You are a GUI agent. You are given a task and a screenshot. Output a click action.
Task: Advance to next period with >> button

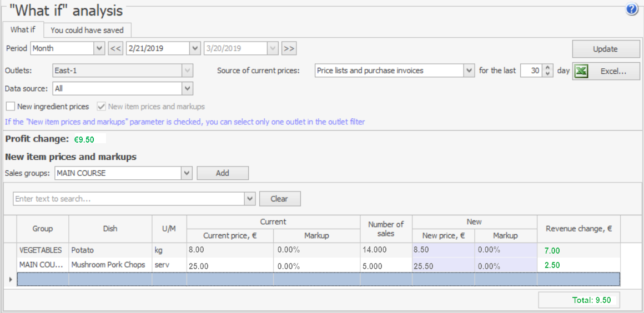click(x=289, y=48)
